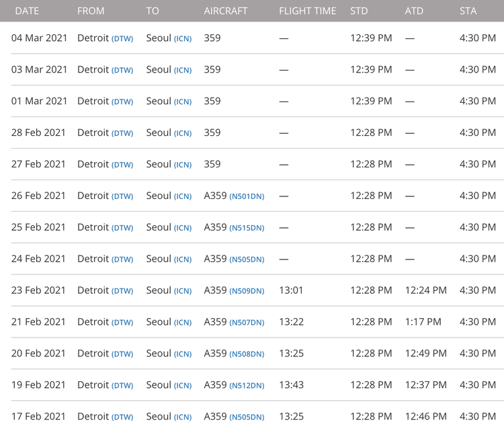
Task: Open ICN link in 21 Feb 2021 row
Action: 183,323
